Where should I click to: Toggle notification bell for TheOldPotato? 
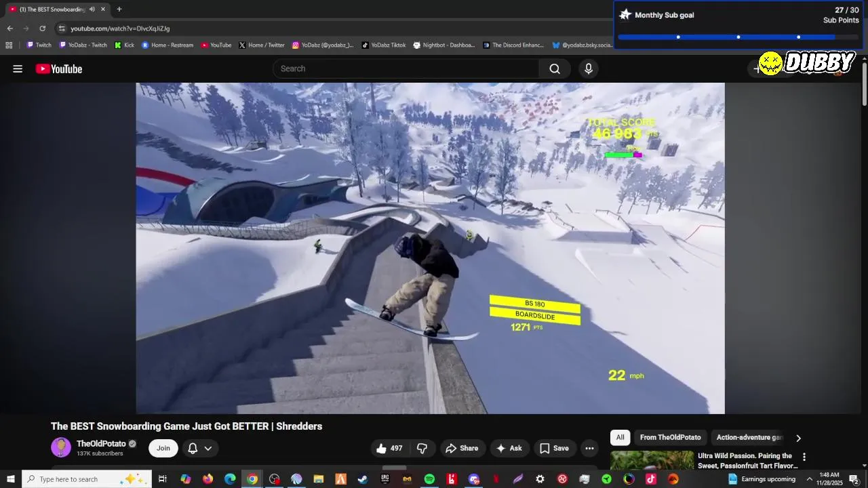[193, 448]
